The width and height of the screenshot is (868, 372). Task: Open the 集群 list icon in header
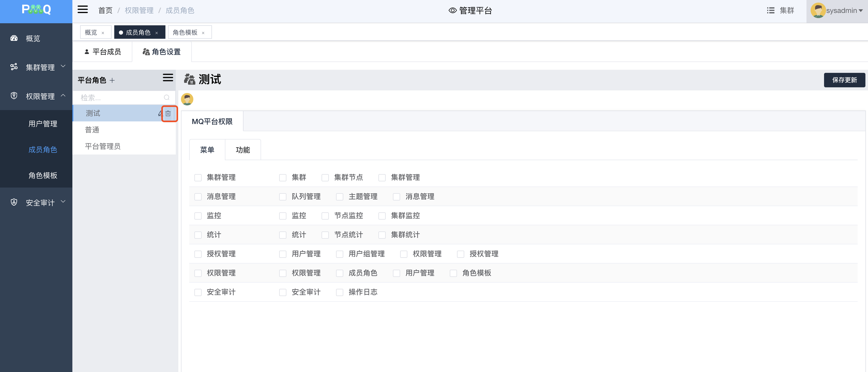coord(770,10)
